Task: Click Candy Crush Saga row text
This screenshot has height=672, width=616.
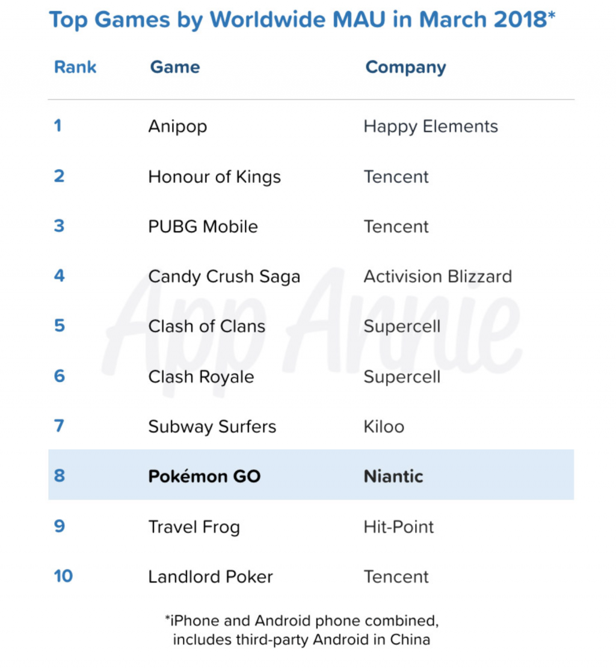Action: [x=224, y=277]
